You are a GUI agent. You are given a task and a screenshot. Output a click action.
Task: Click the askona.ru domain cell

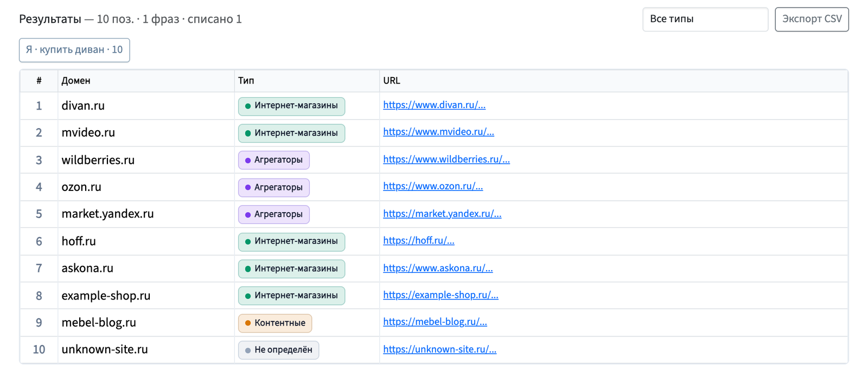pos(146,269)
